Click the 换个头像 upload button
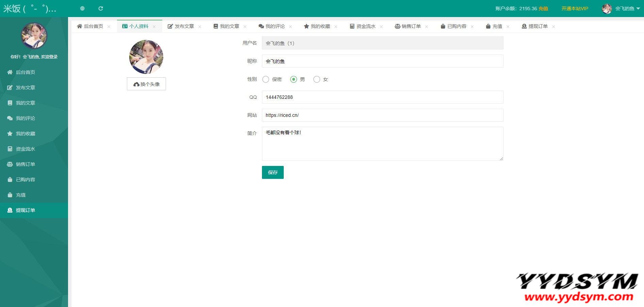The image size is (644, 307). coord(146,84)
